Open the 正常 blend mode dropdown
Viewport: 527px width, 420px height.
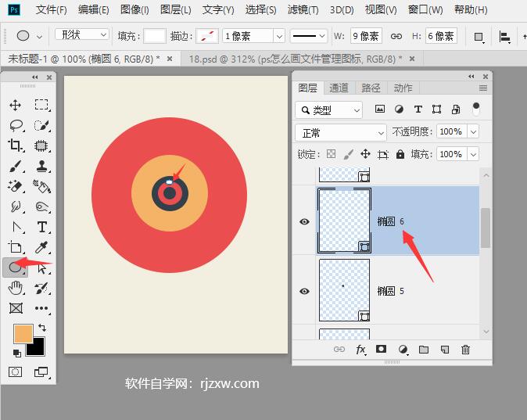[340, 133]
